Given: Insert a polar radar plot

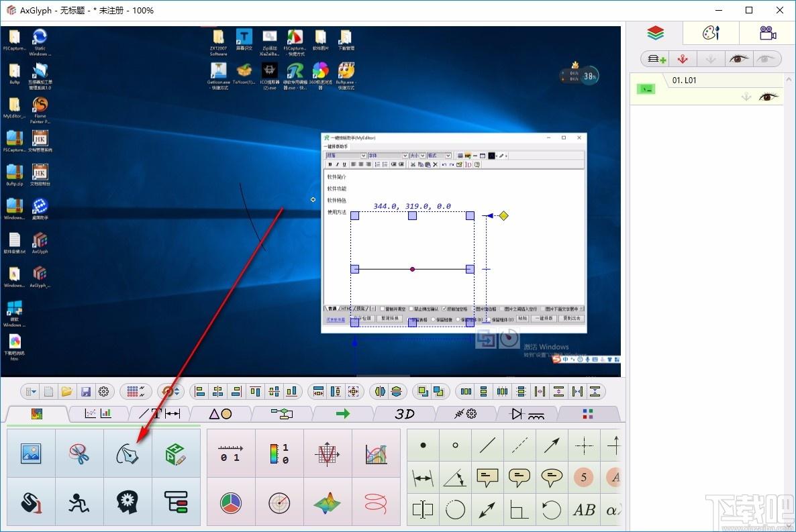Looking at the screenshot, I should click(x=279, y=502).
